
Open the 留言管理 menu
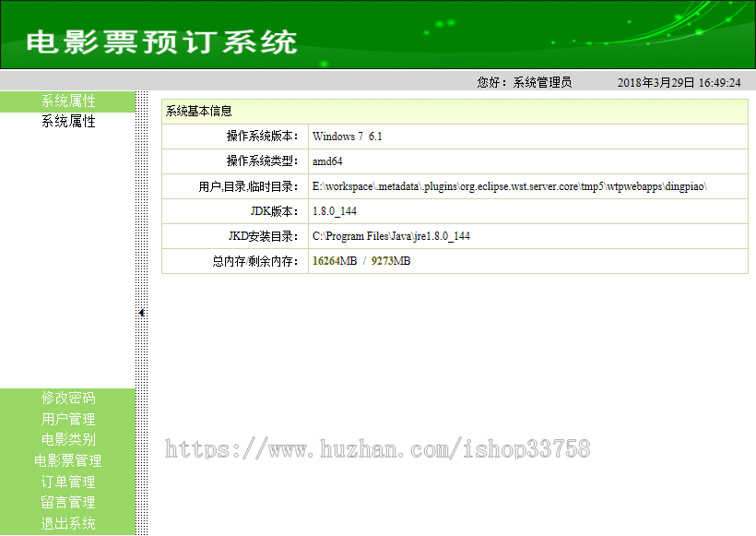click(x=68, y=502)
